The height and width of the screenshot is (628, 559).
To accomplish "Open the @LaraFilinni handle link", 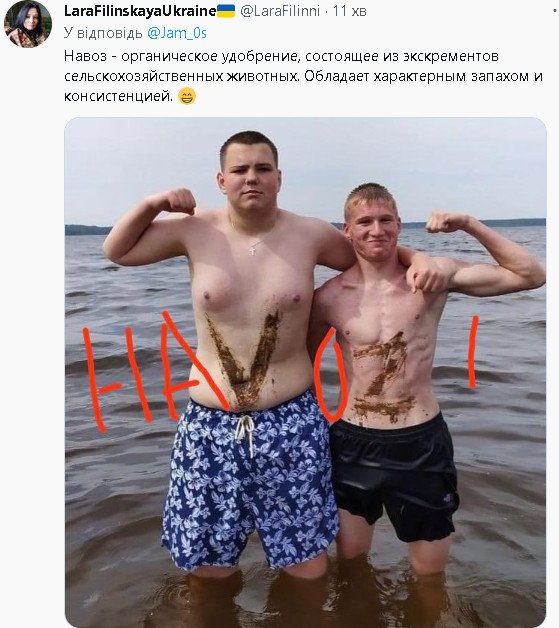I will pos(280,11).
